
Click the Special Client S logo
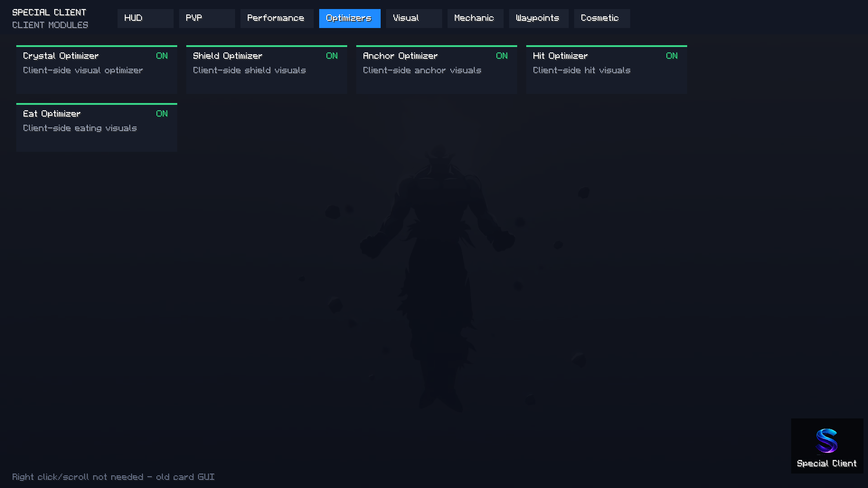[827, 441]
